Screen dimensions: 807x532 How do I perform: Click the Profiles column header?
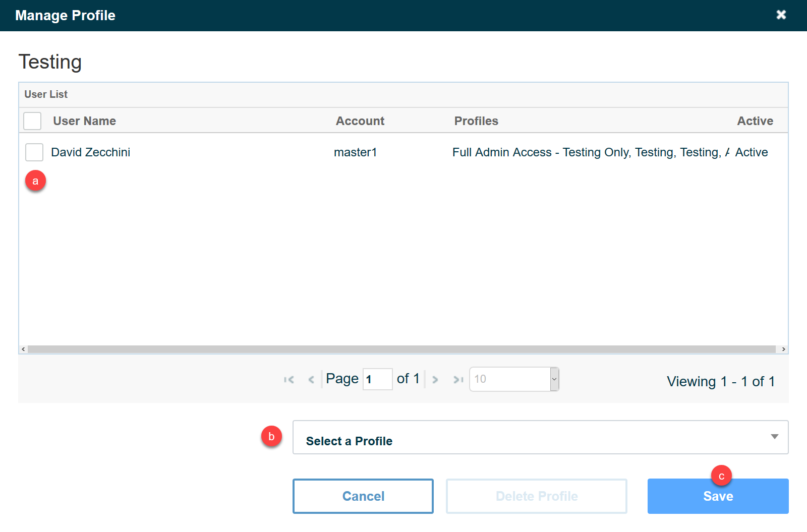[476, 121]
